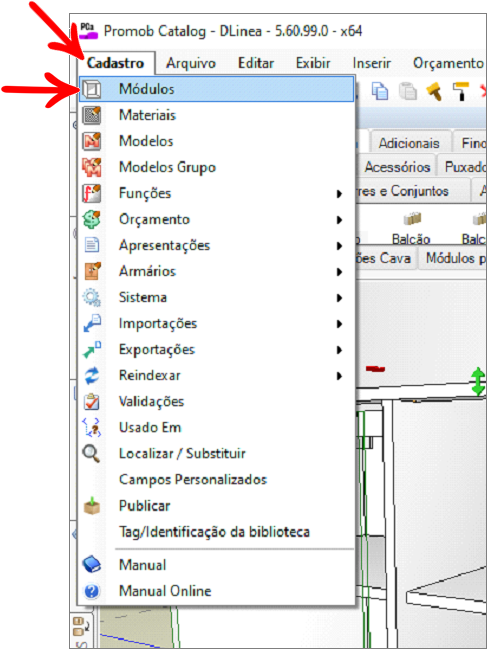Select Tag/Identificação da biblioteca entry

click(216, 532)
